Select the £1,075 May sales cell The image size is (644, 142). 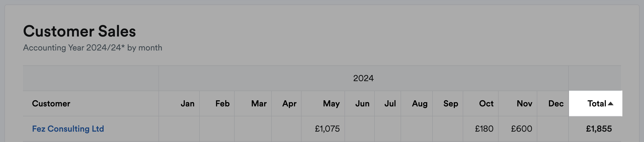point(327,129)
